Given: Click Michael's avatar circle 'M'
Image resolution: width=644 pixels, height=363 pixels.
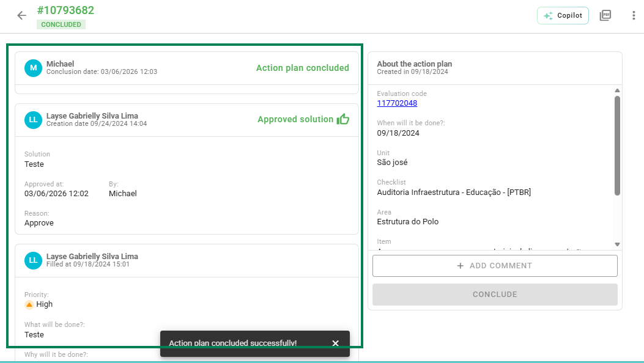Looking at the screenshot, I should [x=33, y=68].
